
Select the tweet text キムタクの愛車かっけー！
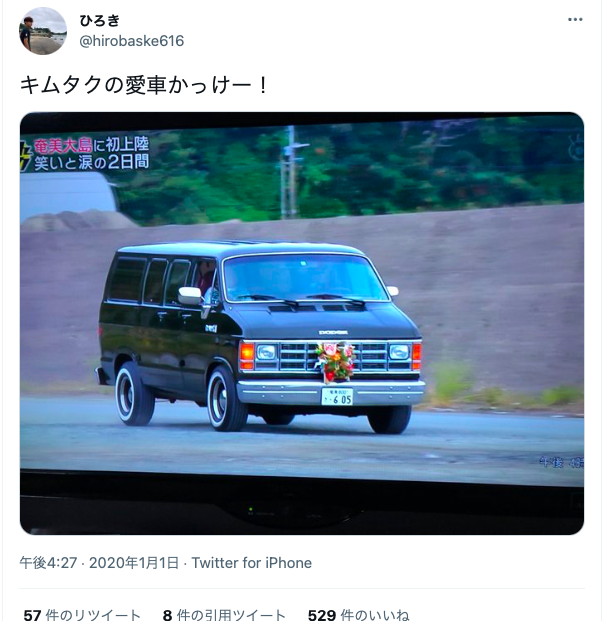[145, 85]
